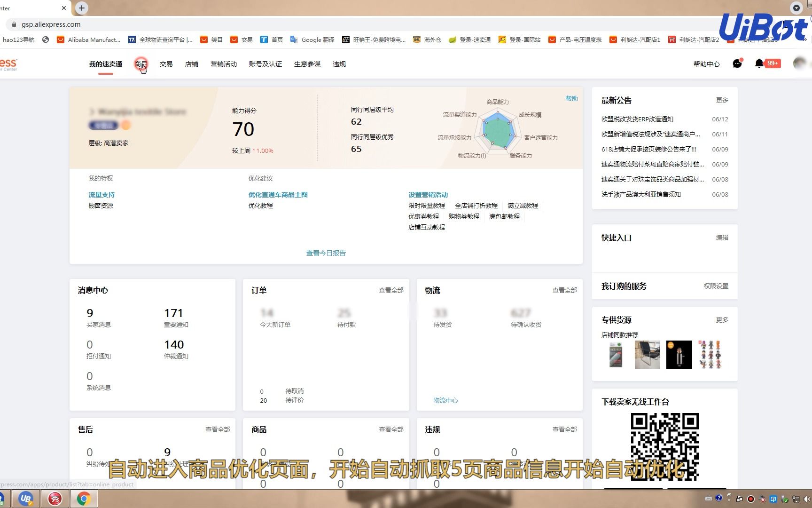This screenshot has height=508, width=812.
Task: Open the 店铺 navigation menu
Action: click(x=192, y=64)
